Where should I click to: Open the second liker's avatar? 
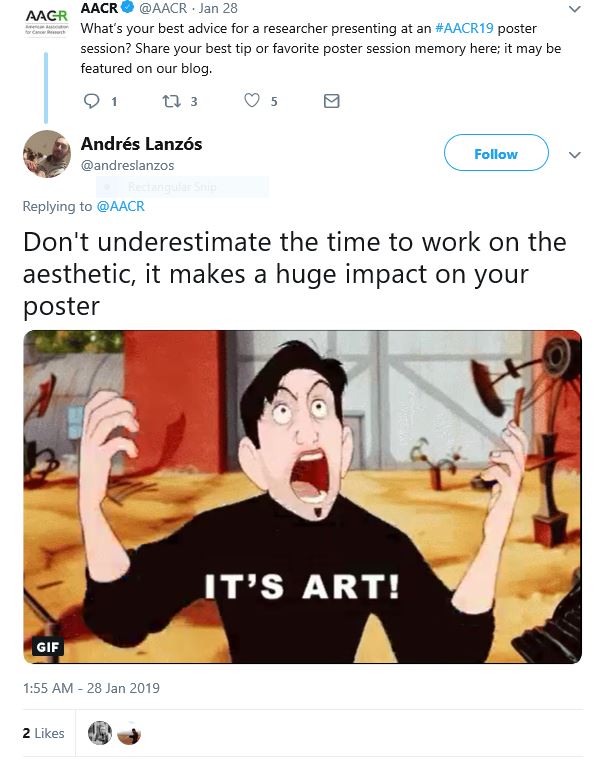click(129, 733)
